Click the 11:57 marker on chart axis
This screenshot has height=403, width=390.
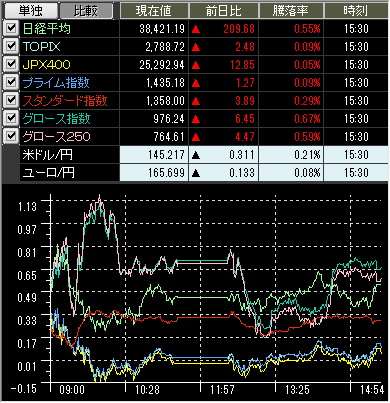point(222,389)
